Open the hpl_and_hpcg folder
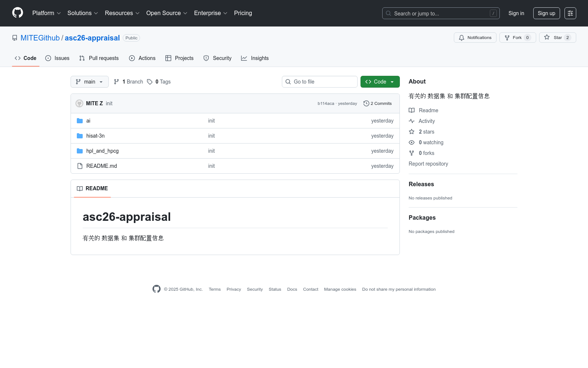This screenshot has height=368, width=588. (x=103, y=151)
